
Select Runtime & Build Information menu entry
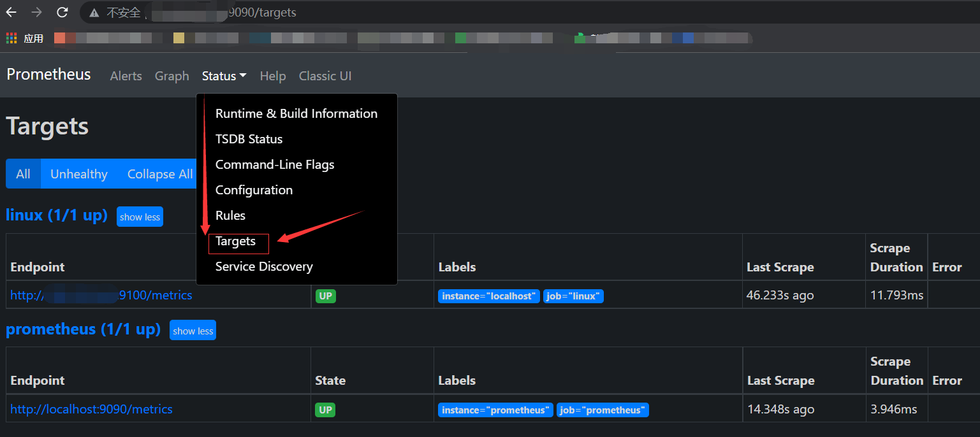coord(296,113)
